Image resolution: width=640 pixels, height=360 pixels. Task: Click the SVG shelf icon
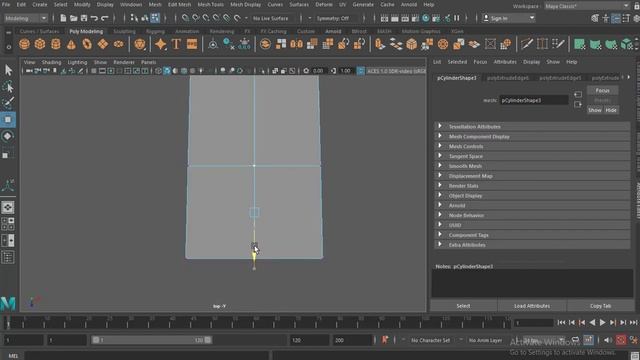coord(192,44)
